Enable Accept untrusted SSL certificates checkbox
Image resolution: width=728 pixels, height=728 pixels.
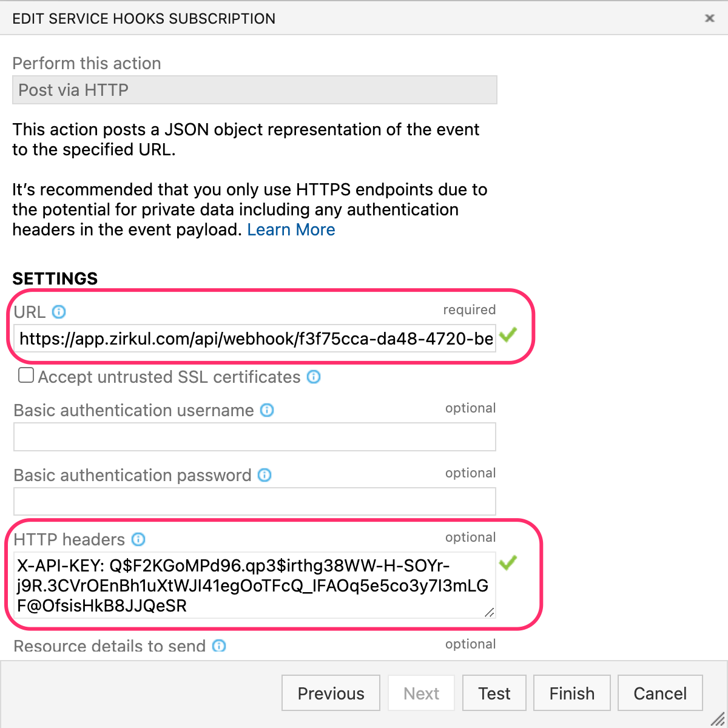(26, 376)
